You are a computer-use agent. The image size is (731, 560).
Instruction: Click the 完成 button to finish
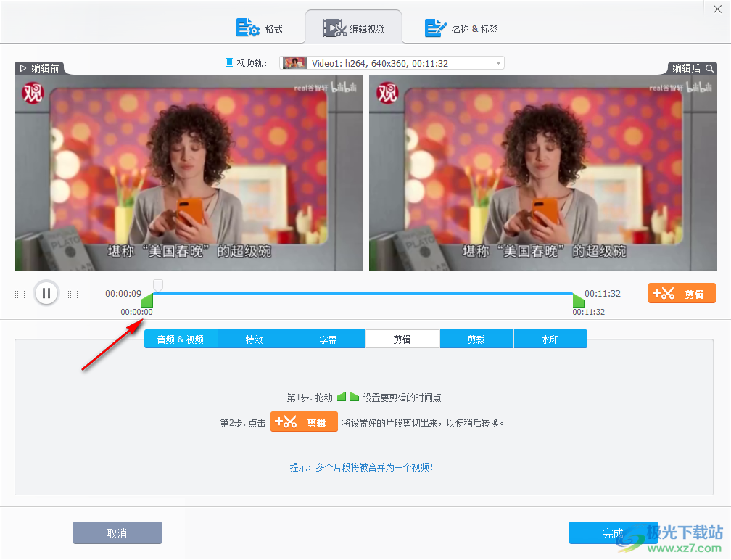[613, 532]
